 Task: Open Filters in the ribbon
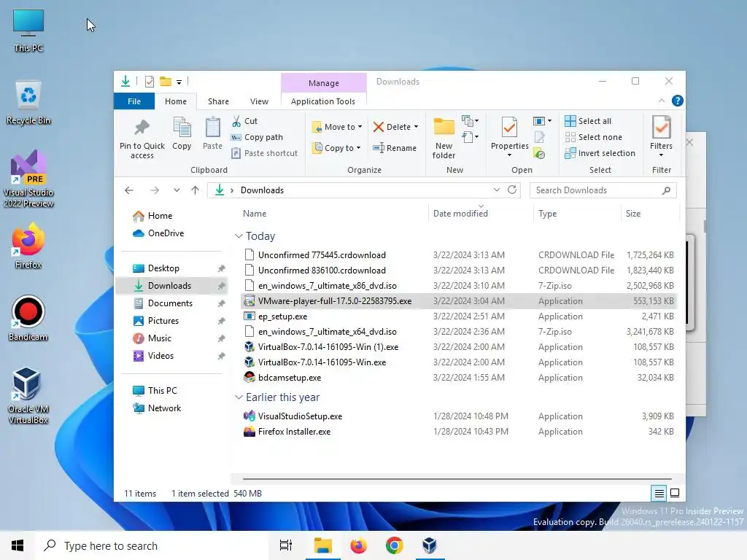tap(661, 136)
